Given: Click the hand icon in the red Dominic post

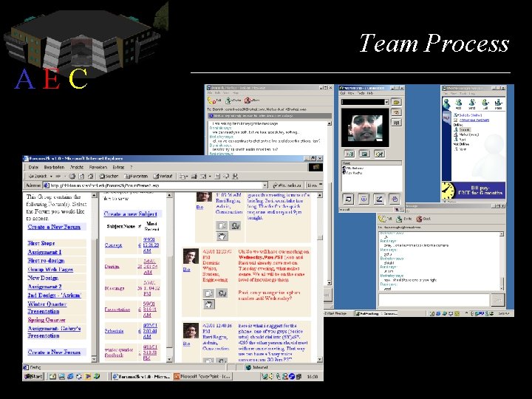Looking at the screenshot, I should click(x=208, y=304).
